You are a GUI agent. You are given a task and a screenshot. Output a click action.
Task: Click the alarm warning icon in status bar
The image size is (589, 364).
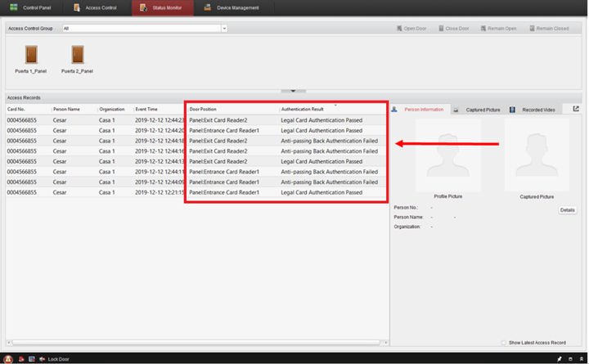pos(8,359)
